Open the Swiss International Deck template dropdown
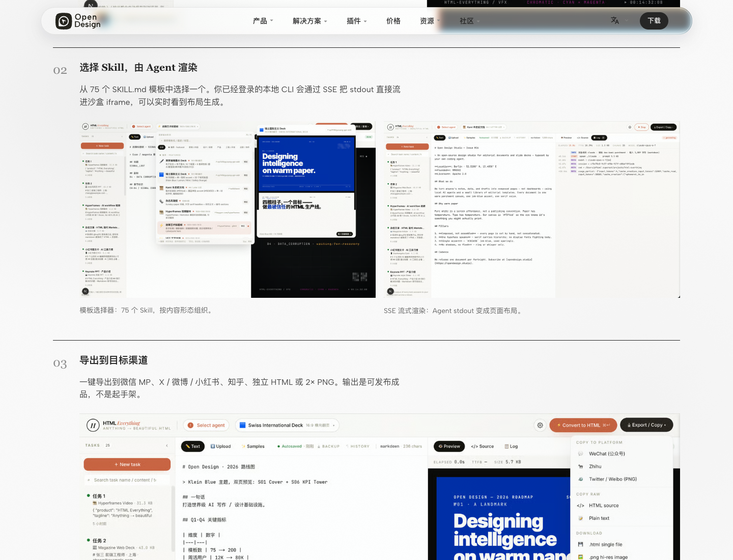The height and width of the screenshot is (560, 733). click(287, 425)
